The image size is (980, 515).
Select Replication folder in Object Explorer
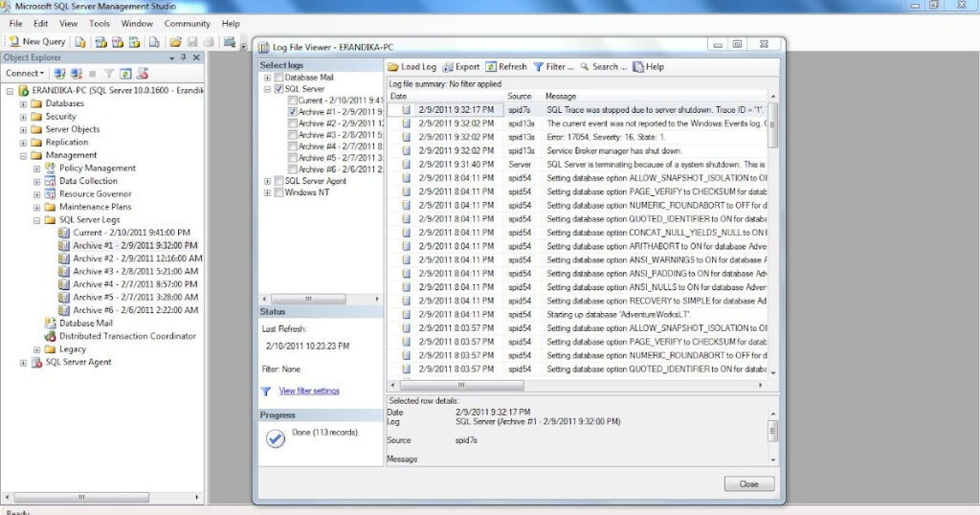pos(67,143)
